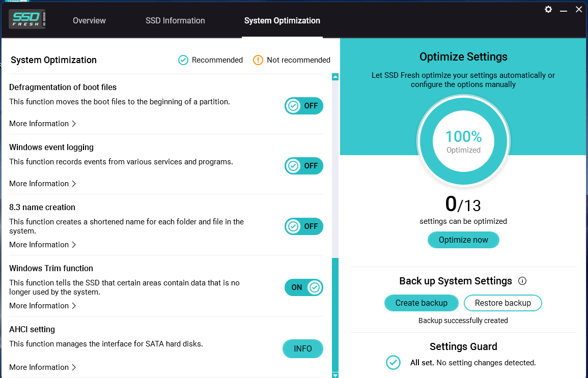Click the AHCI setting title
The image size is (588, 378).
pos(32,329)
